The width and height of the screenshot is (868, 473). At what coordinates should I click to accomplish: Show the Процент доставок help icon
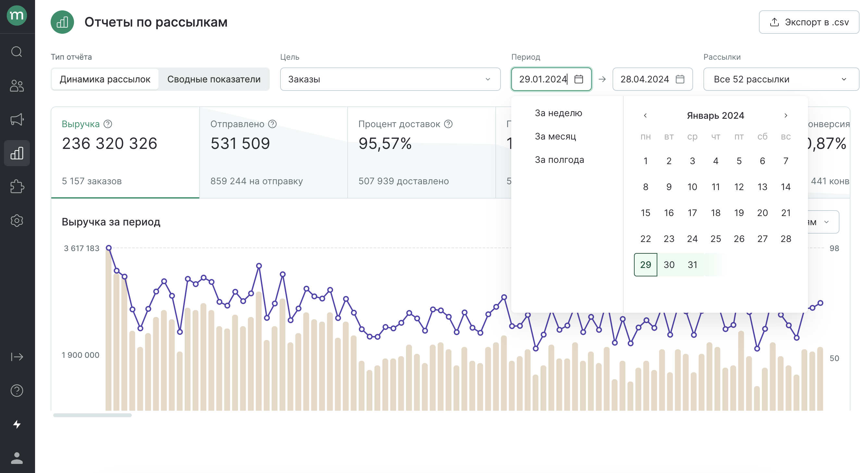448,124
